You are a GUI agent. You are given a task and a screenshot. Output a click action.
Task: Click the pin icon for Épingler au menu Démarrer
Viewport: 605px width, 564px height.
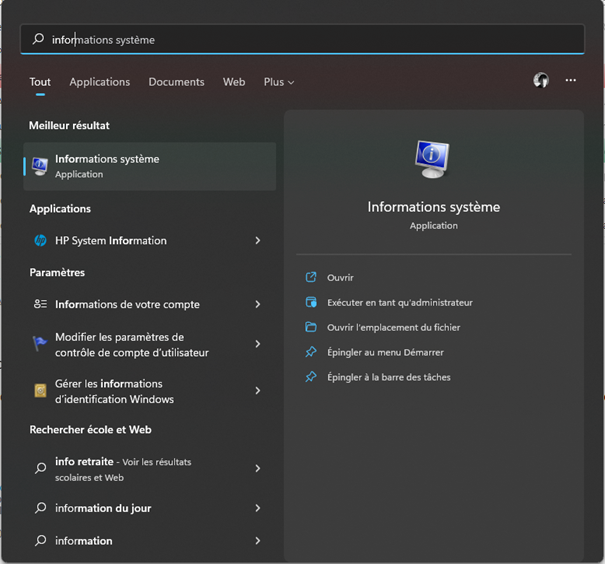click(x=311, y=352)
